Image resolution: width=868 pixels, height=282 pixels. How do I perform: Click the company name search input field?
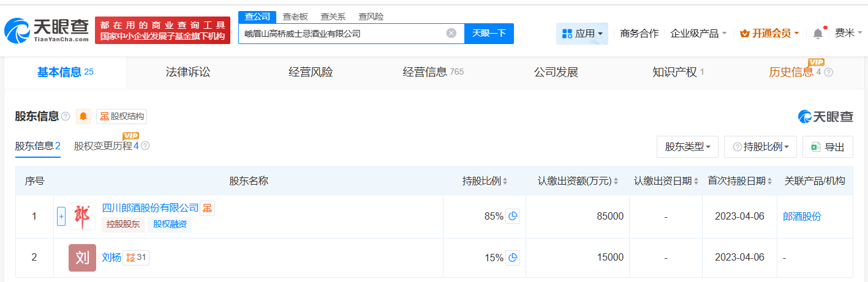pos(340,34)
